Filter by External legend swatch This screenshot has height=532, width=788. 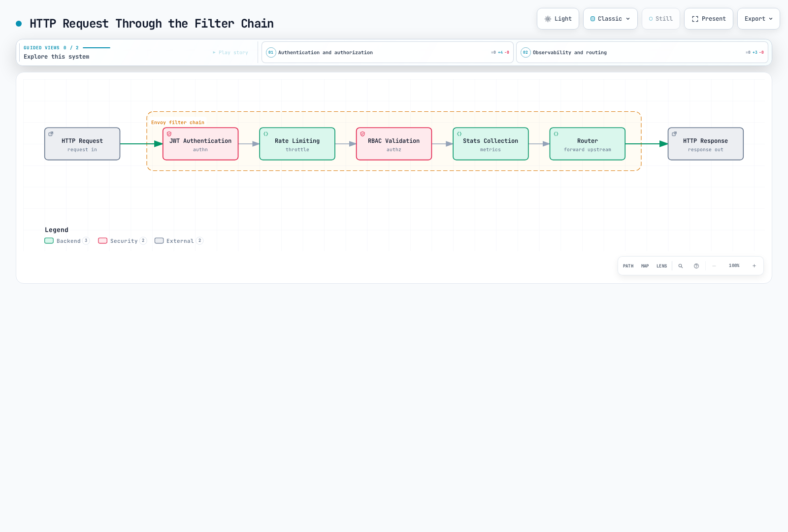159,241
